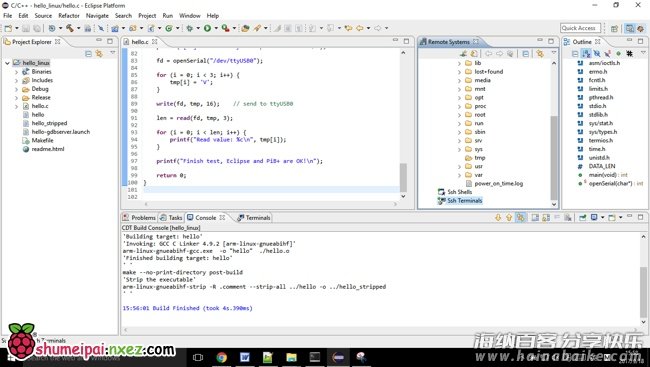
Task: Toggle Link with Editor in Project Explorer
Action: 99,53
